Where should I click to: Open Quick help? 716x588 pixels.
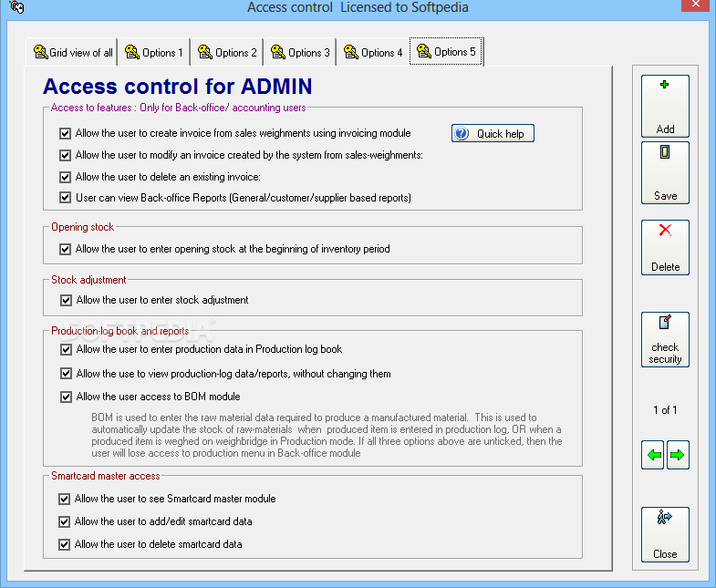(493, 133)
